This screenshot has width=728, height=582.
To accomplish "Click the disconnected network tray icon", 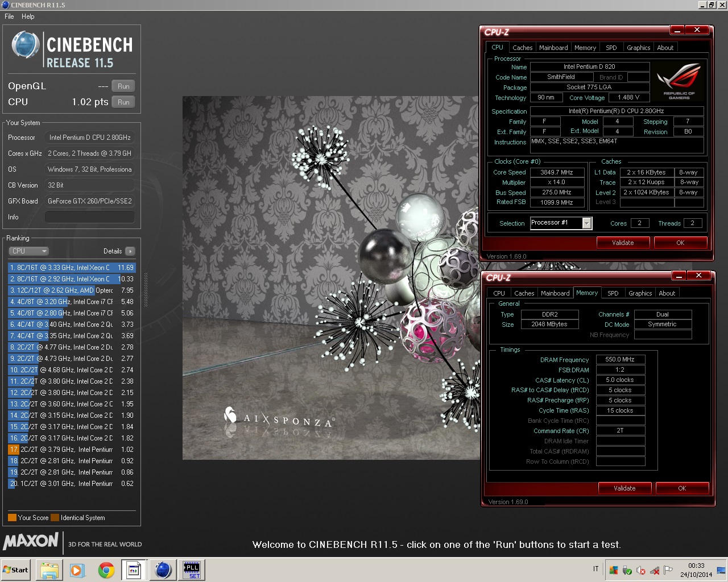I will click(655, 570).
